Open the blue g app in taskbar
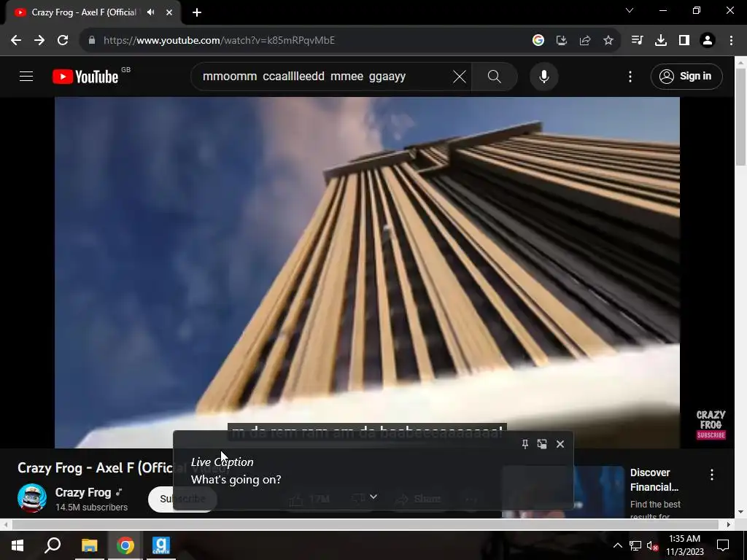 point(161,545)
